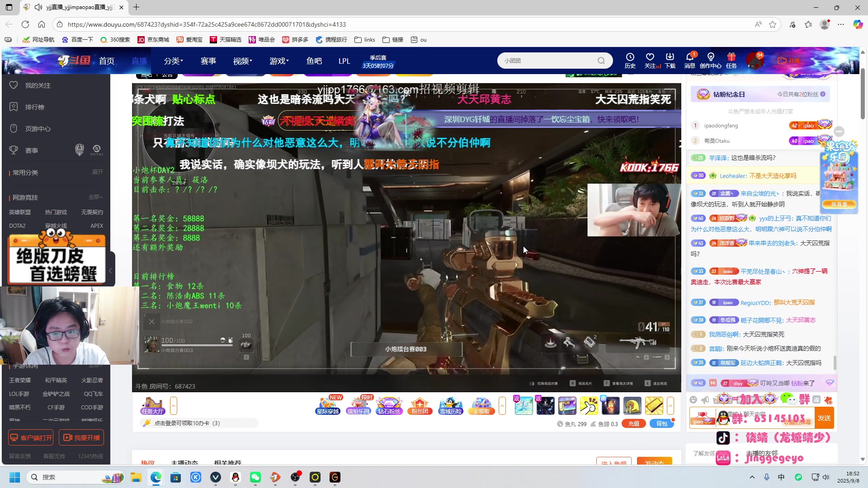
Task: Click the search magnifier icon
Action: click(x=601, y=61)
